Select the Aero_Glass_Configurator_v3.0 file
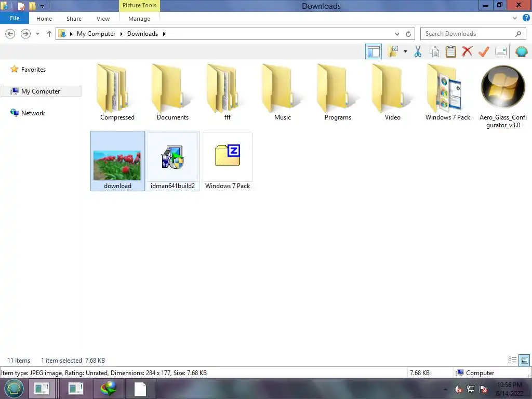The height and width of the screenshot is (399, 532). point(503,96)
